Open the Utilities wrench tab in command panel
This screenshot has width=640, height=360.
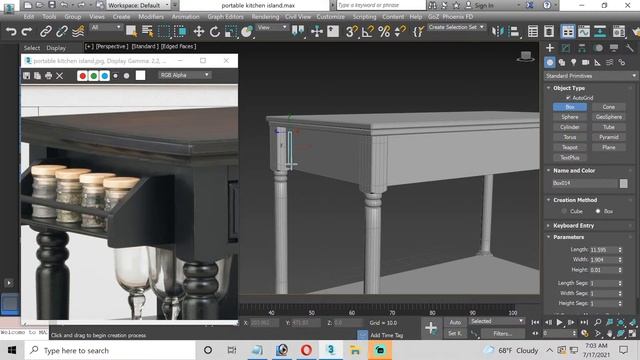tap(630, 48)
